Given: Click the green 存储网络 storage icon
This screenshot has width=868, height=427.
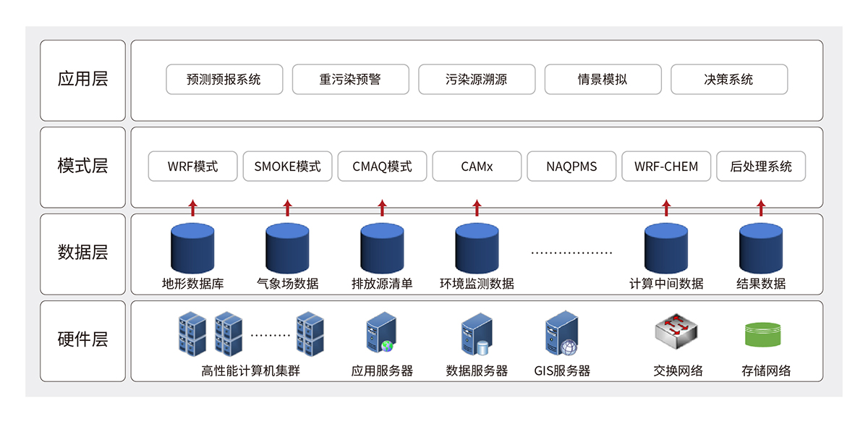Looking at the screenshot, I should (763, 334).
